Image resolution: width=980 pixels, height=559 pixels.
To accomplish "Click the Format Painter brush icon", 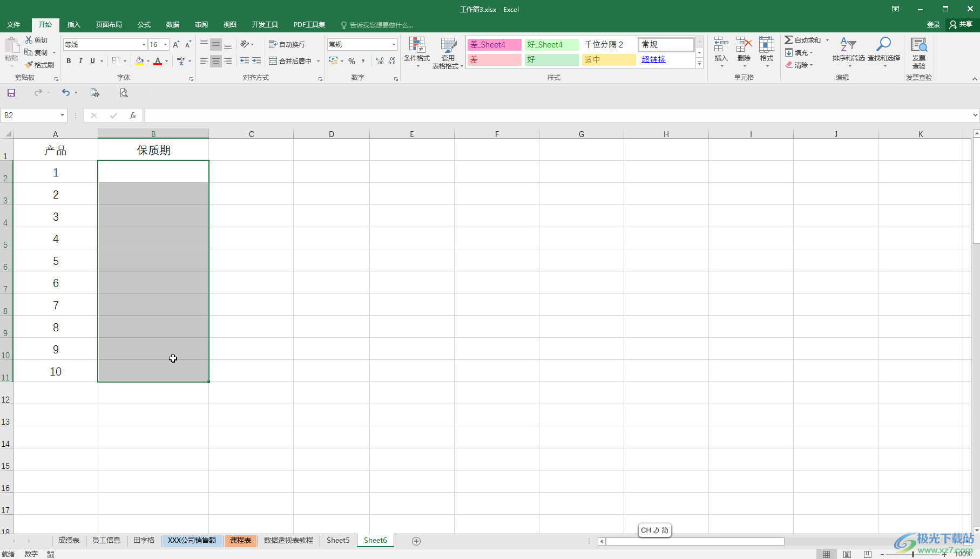I will pos(29,65).
